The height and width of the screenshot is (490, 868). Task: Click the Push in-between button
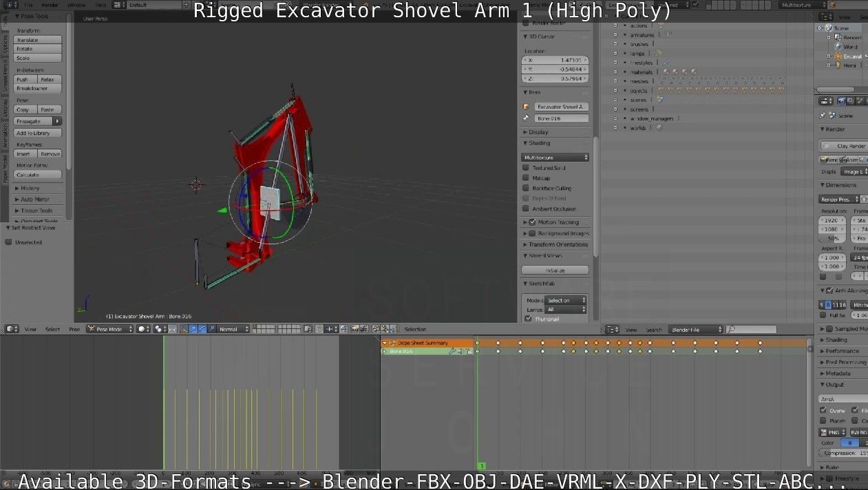click(x=25, y=79)
